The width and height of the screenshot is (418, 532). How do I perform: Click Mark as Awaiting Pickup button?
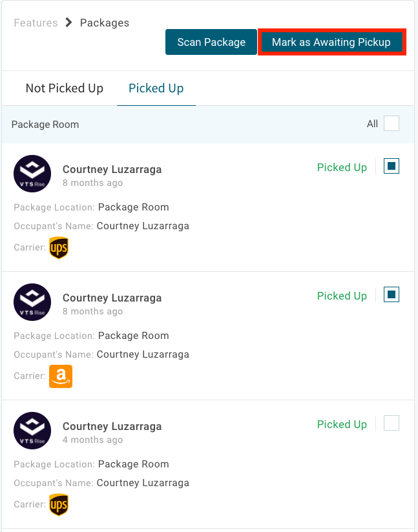(331, 42)
